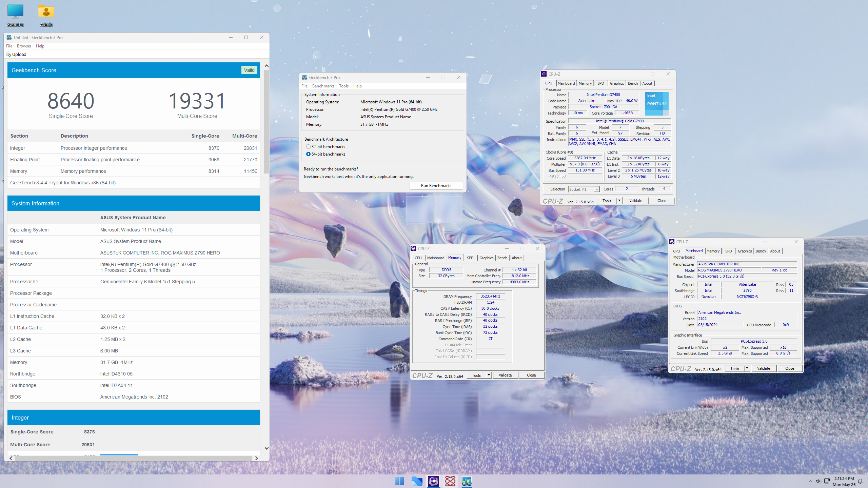Click the Intel Pentium logo in CPU-Z
Viewport: 868px width, 488px height.
pos(656,103)
